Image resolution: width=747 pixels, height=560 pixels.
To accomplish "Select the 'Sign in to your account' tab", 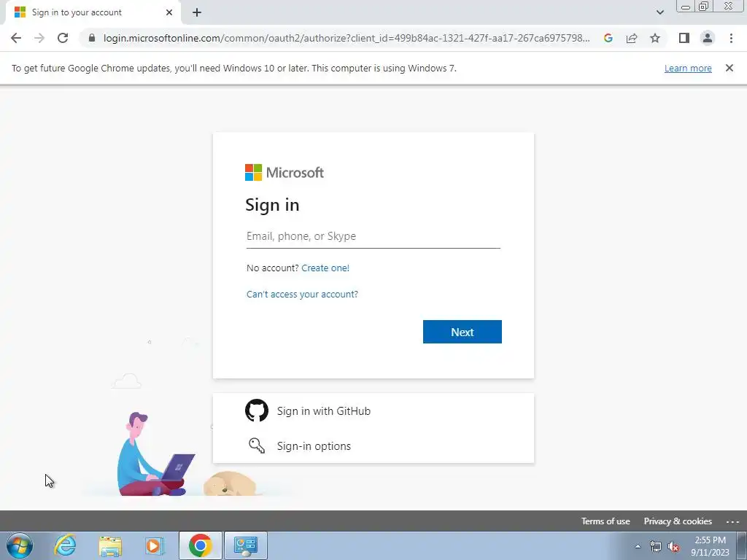I will [x=93, y=12].
